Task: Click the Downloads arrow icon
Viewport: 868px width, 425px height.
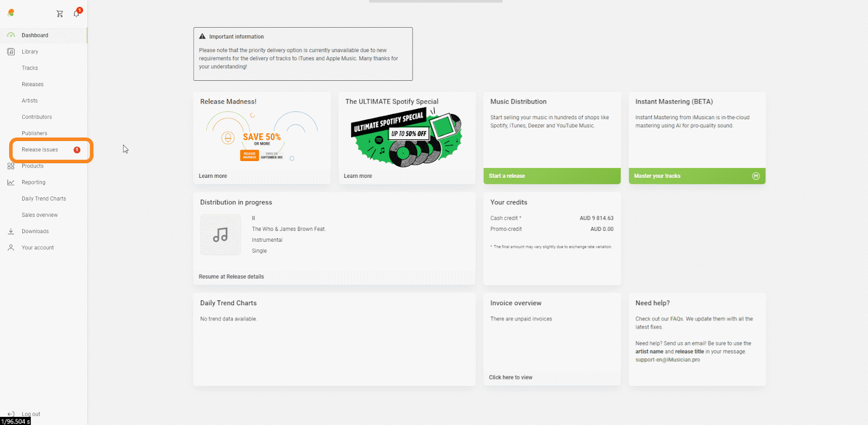Action: coord(11,231)
